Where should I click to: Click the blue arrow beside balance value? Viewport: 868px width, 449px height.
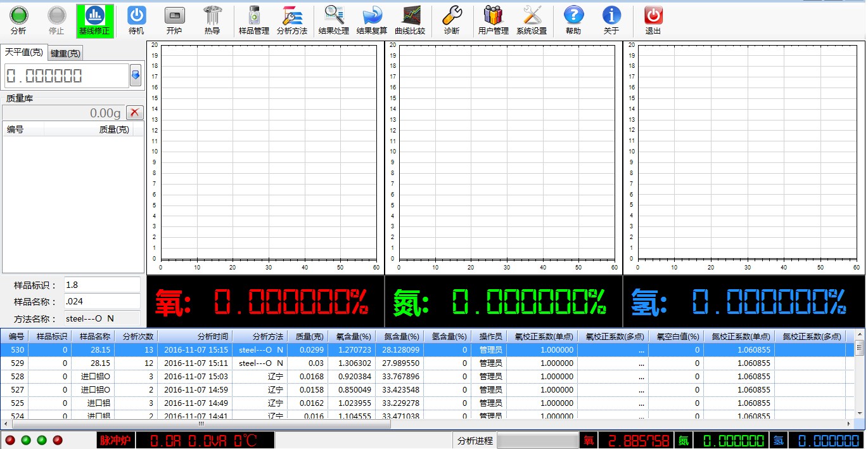136,75
